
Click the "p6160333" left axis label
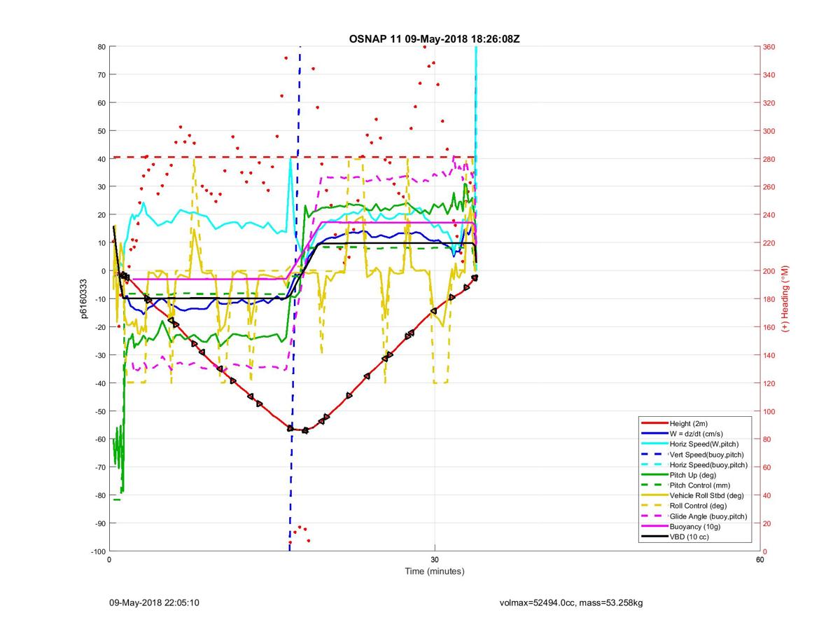point(83,298)
